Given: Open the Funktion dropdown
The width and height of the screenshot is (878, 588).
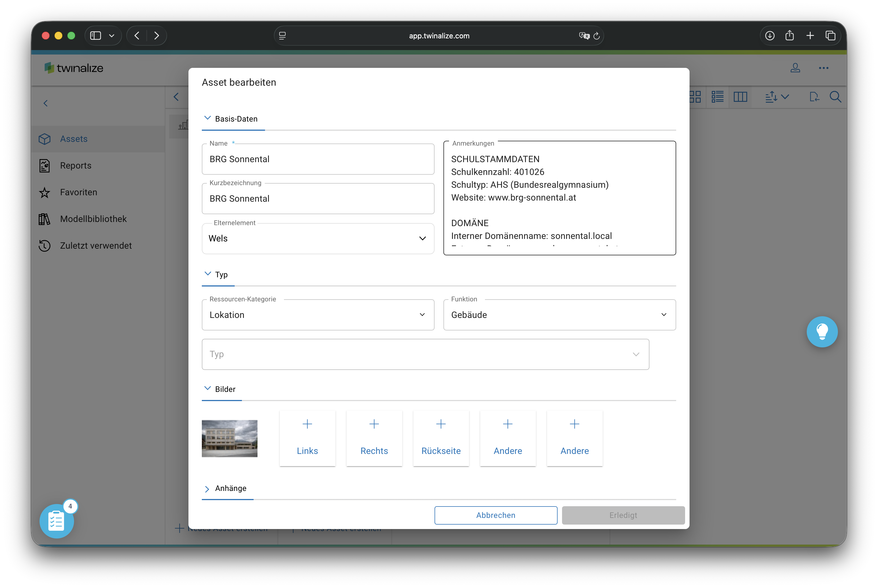Looking at the screenshot, I should pos(559,315).
